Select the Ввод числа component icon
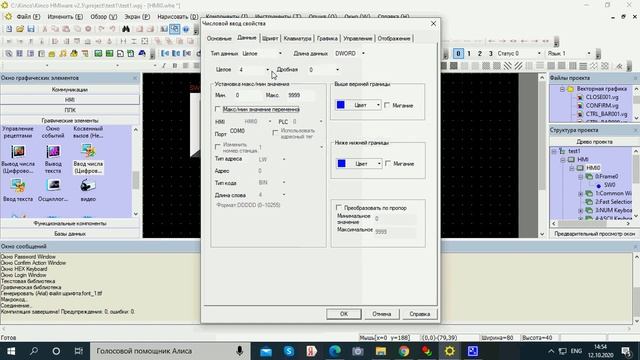Screen dimensions: 640x360 pos(88,151)
